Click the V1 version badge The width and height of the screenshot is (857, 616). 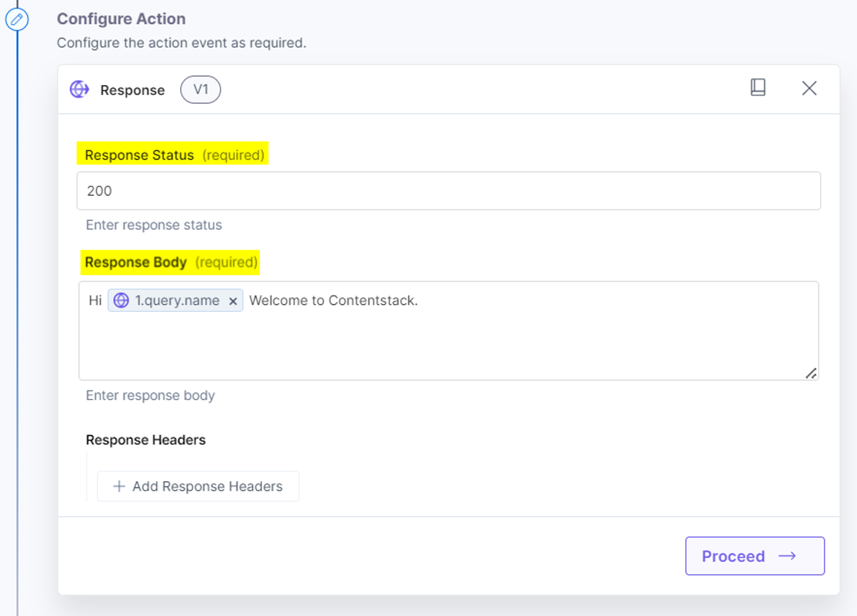201,89
